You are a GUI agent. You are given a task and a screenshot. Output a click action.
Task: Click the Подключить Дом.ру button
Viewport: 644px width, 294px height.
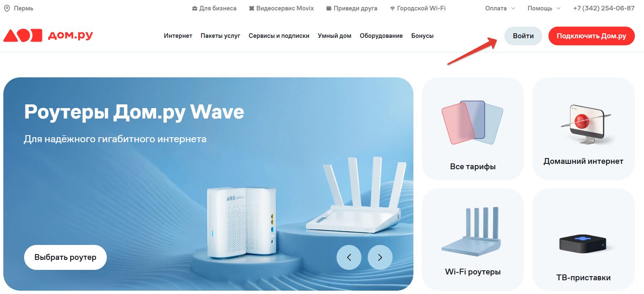pyautogui.click(x=592, y=36)
